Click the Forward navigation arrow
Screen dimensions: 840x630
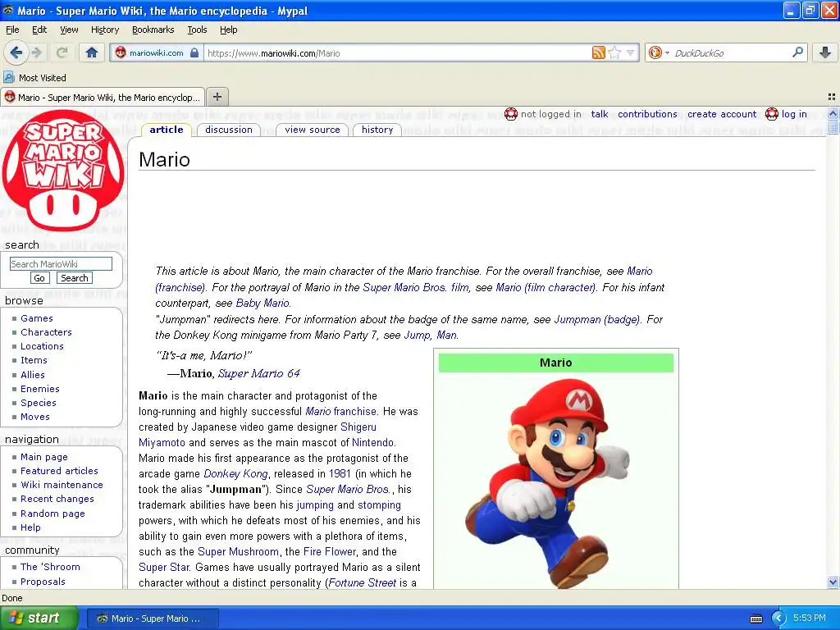[36, 52]
